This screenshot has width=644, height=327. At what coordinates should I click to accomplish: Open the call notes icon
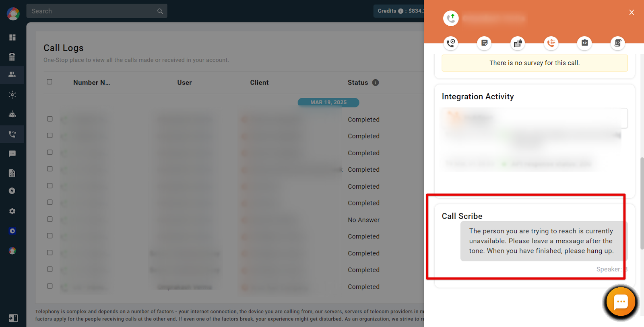pyautogui.click(x=484, y=43)
